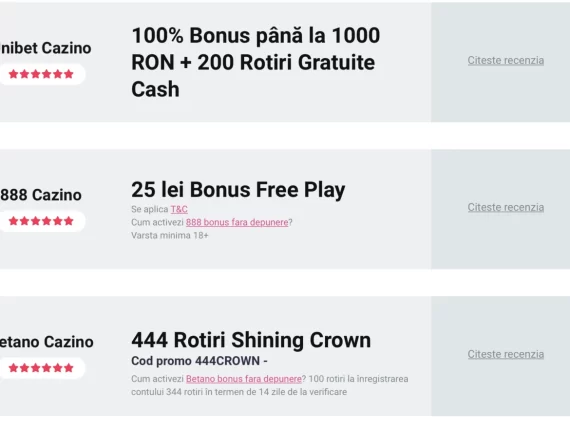Click 888 Cazino star rating badge
570x430 pixels.
click(41, 221)
